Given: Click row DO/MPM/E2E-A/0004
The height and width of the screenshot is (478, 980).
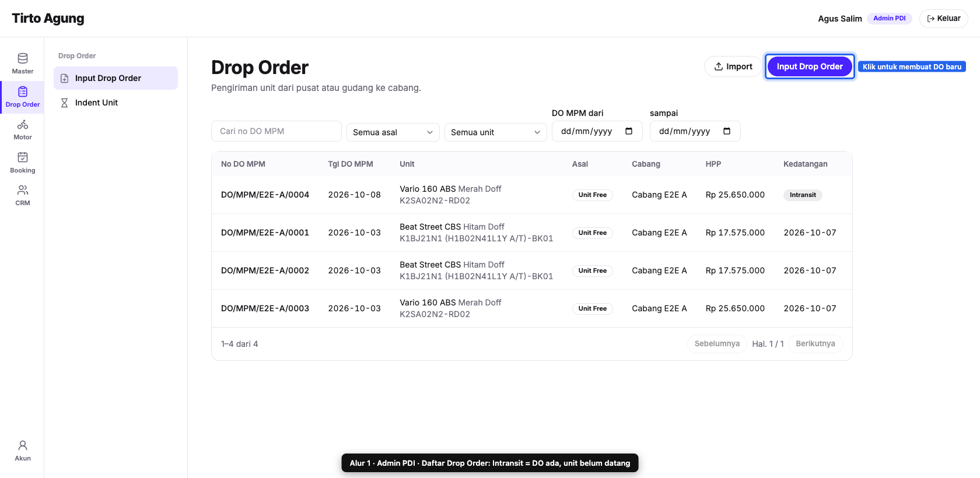Looking at the screenshot, I should click(532, 195).
